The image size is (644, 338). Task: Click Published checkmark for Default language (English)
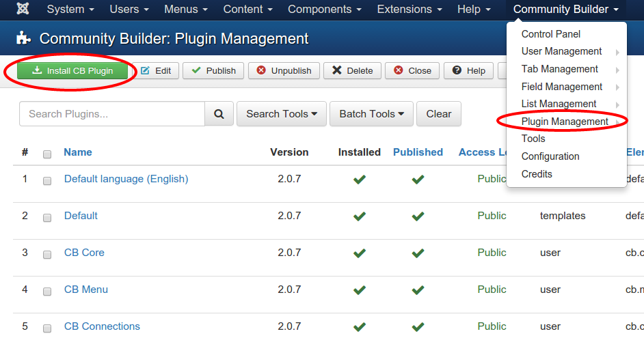click(x=418, y=180)
